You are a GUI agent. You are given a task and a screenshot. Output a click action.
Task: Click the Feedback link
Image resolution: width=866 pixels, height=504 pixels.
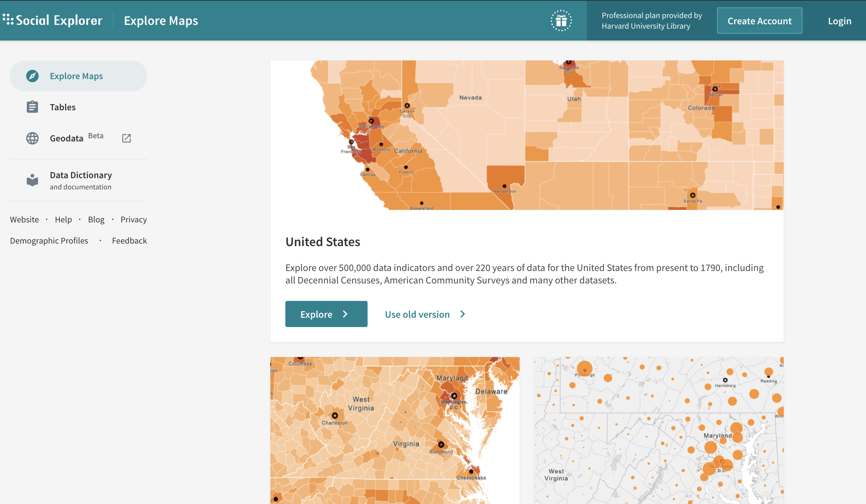129,241
